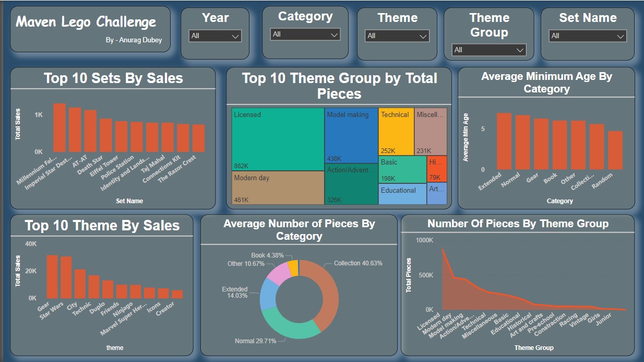Open the Category slicer dropdown
This screenshot has width=644, height=362.
pos(305,34)
